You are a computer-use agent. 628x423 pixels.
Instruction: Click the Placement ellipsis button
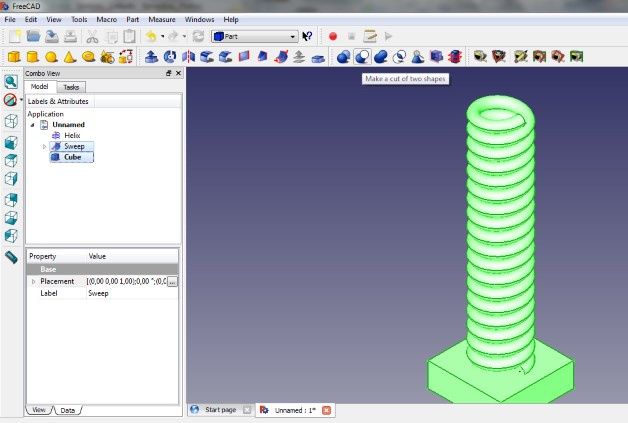click(172, 282)
